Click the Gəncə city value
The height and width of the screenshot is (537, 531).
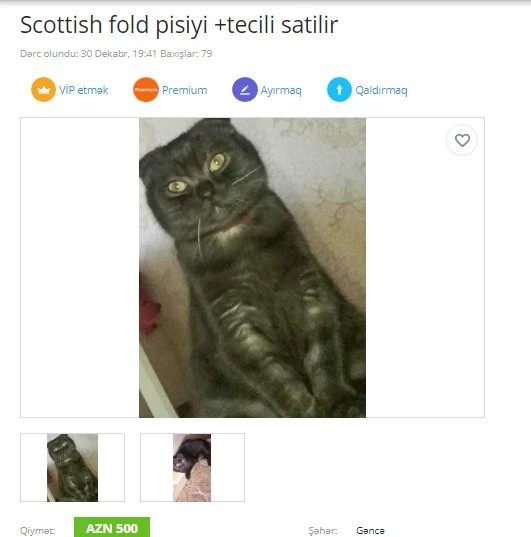coord(370,530)
